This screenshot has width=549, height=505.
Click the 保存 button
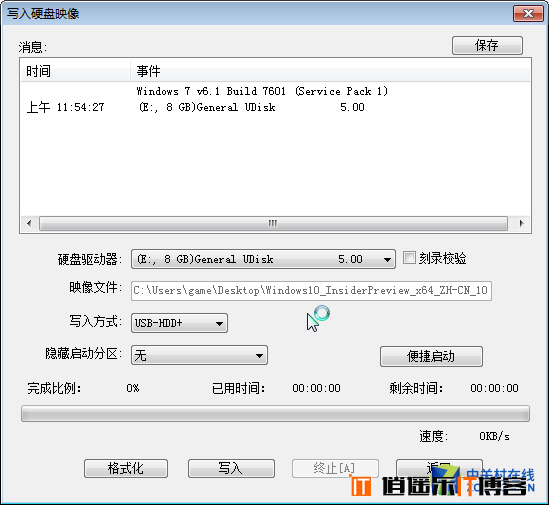487,46
